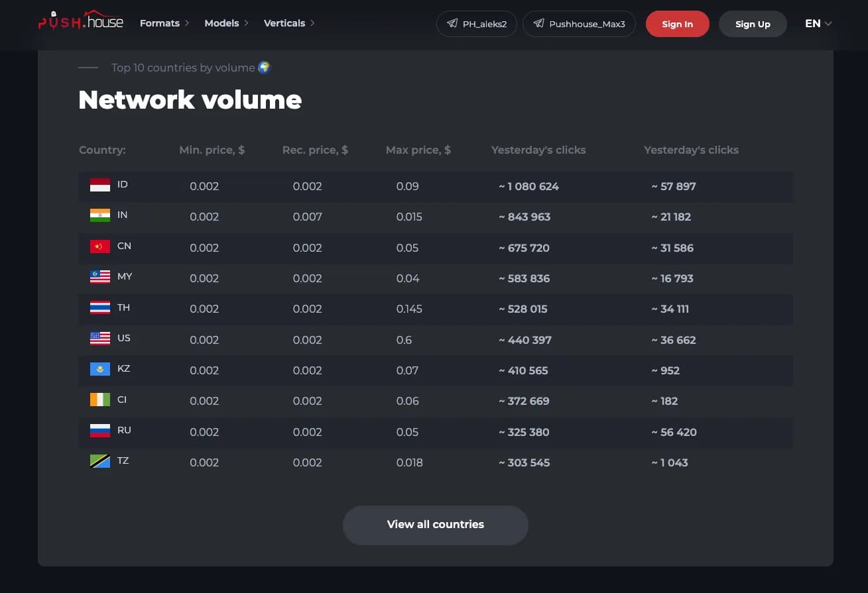This screenshot has width=868, height=593.
Task: Select the ~ 843 963 clicks value
Action: click(x=525, y=217)
